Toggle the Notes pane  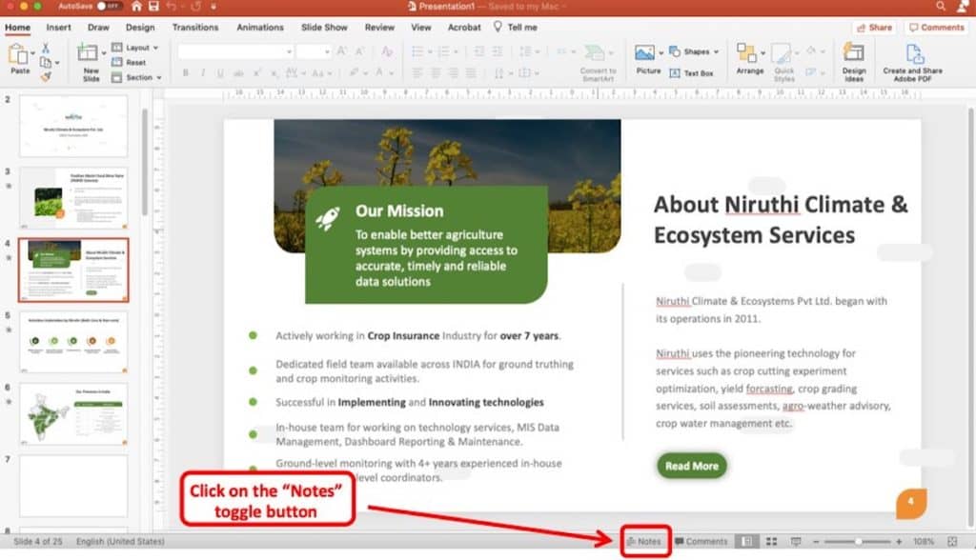coord(646,541)
